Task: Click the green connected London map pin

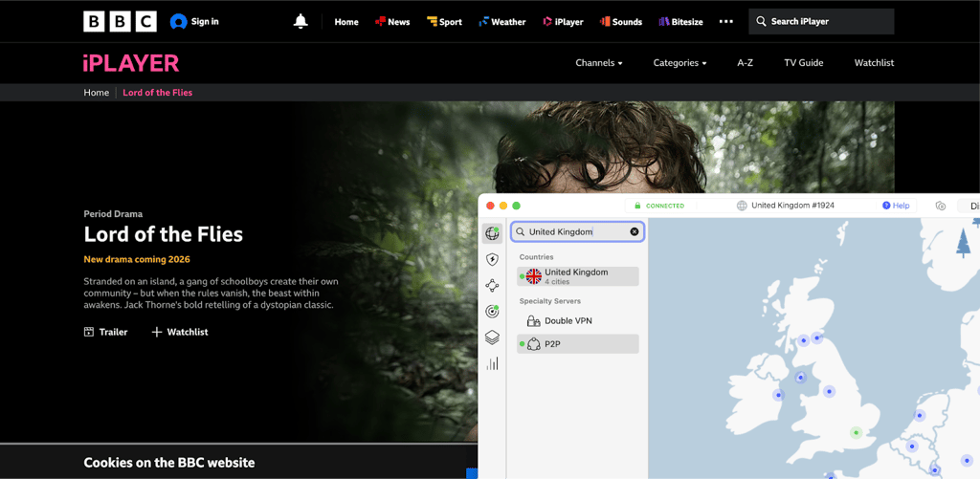Action: coord(857,432)
